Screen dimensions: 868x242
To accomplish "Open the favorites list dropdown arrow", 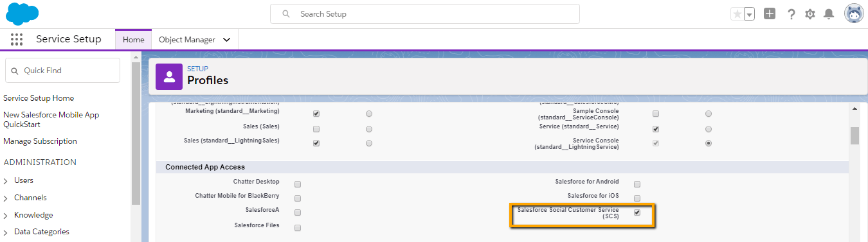I will [x=749, y=14].
